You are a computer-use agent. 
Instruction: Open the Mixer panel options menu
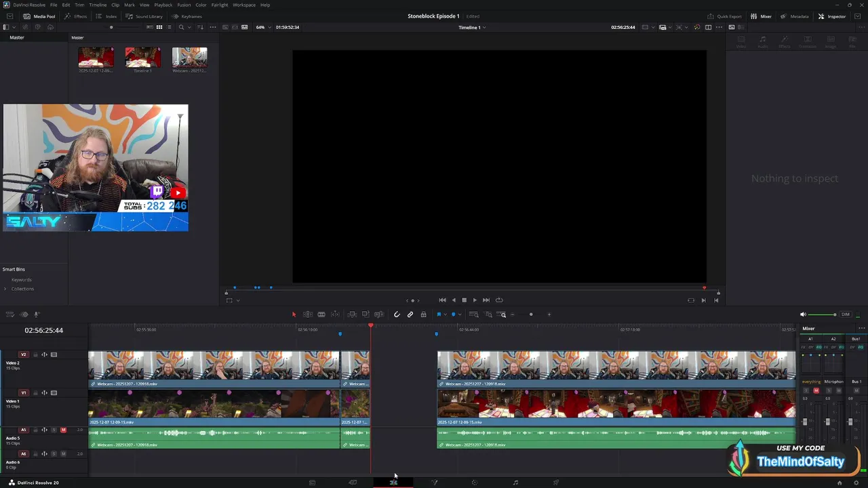click(x=862, y=329)
